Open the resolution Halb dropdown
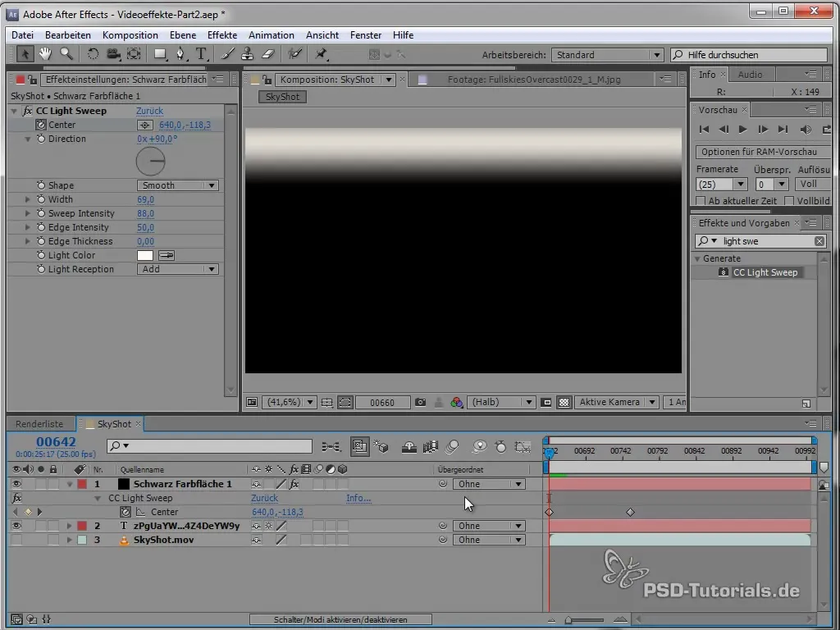The height and width of the screenshot is (630, 840). coord(501,402)
